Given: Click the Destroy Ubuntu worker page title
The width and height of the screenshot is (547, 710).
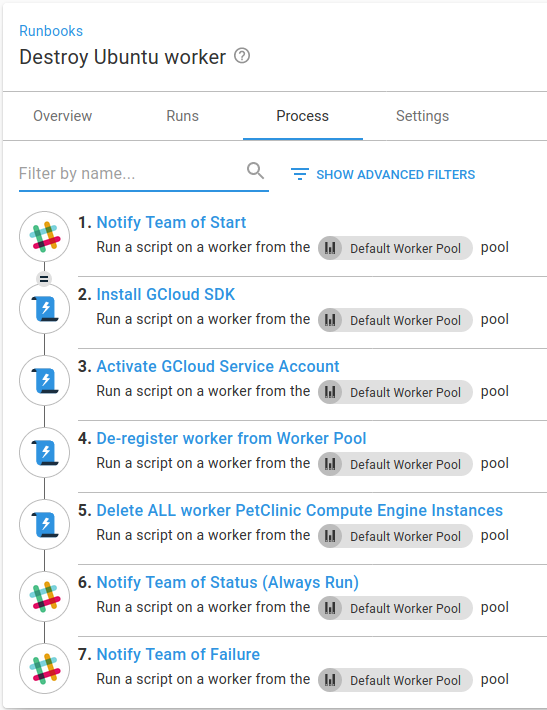Looking at the screenshot, I should [x=122, y=57].
